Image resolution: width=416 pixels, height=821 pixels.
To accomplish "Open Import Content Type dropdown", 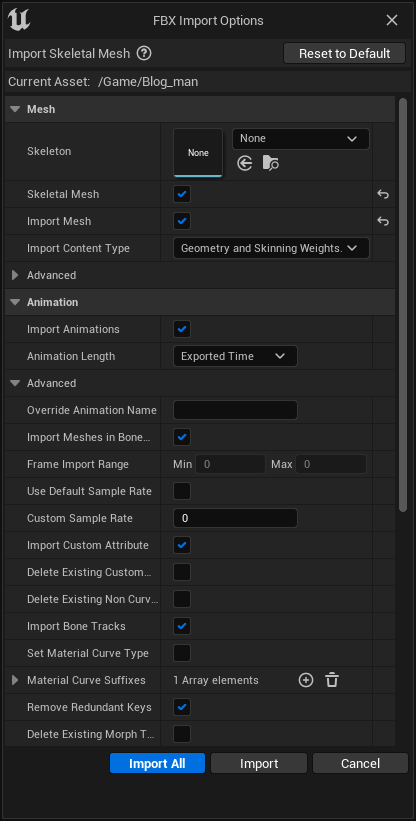I will [271, 248].
